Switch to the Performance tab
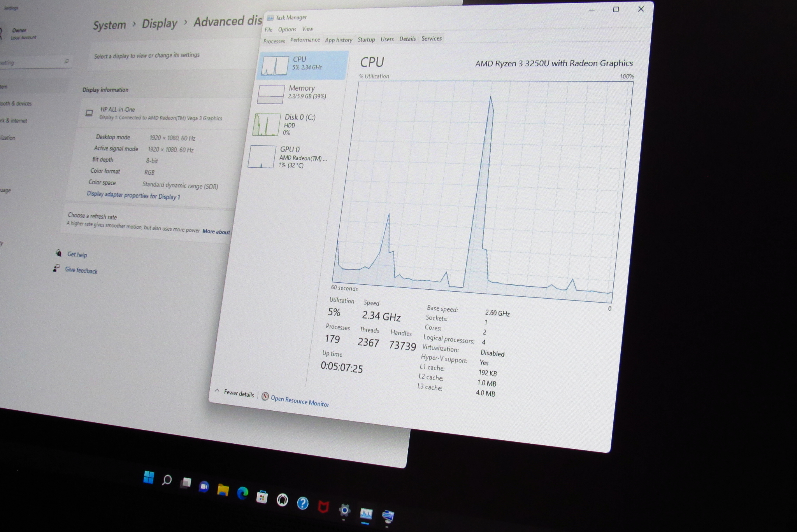This screenshot has height=532, width=797. click(x=305, y=40)
